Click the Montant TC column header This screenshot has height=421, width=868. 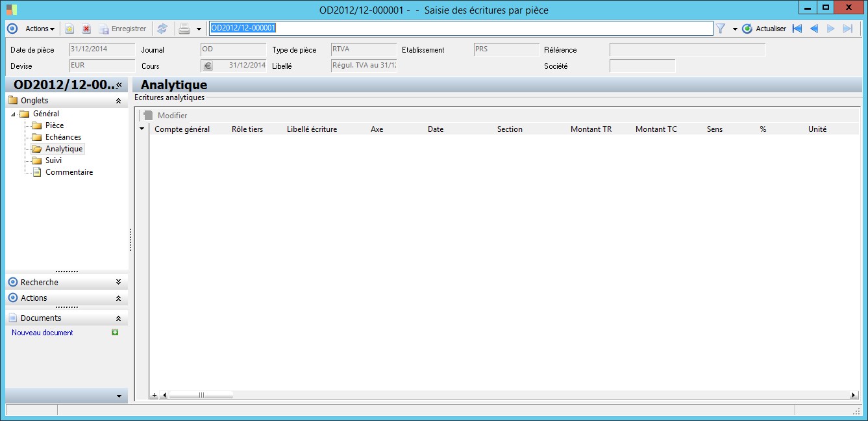click(656, 129)
